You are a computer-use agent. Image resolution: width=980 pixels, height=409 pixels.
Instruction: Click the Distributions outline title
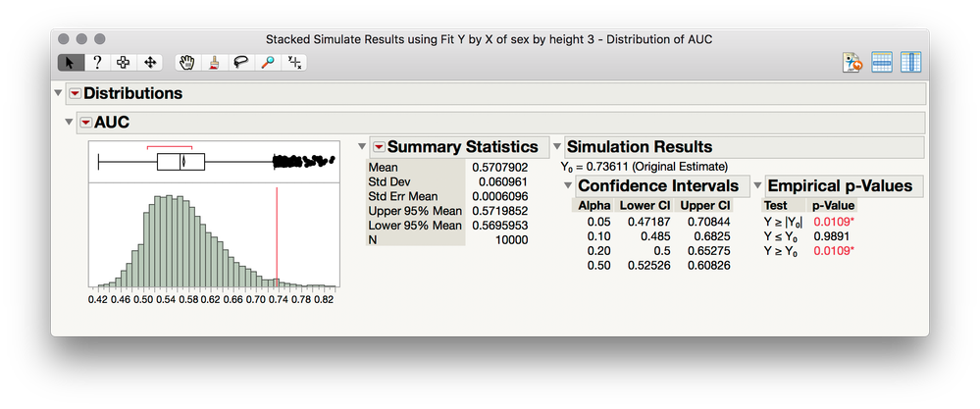[133, 93]
